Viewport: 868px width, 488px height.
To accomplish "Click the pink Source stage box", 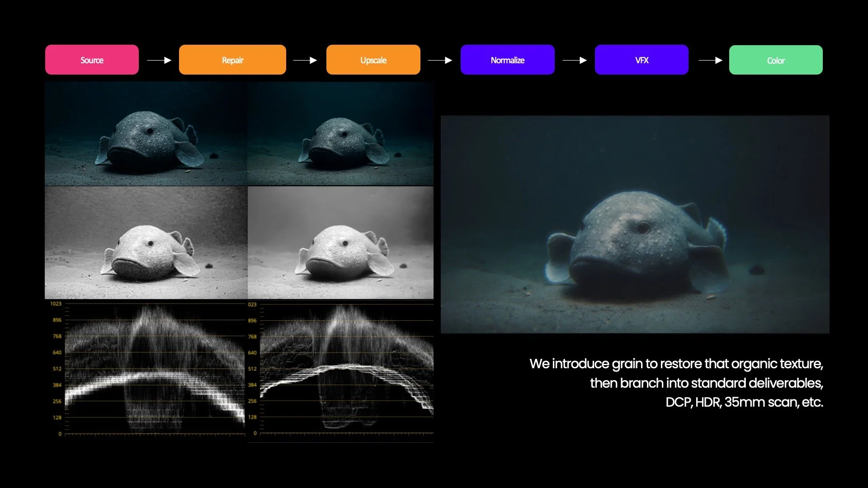I will [92, 60].
